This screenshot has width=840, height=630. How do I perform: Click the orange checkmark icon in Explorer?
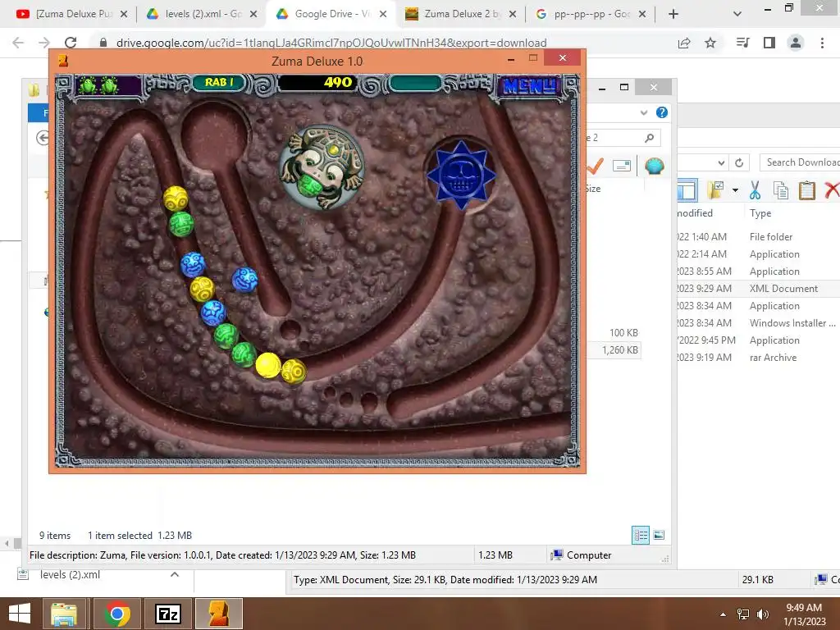point(596,166)
